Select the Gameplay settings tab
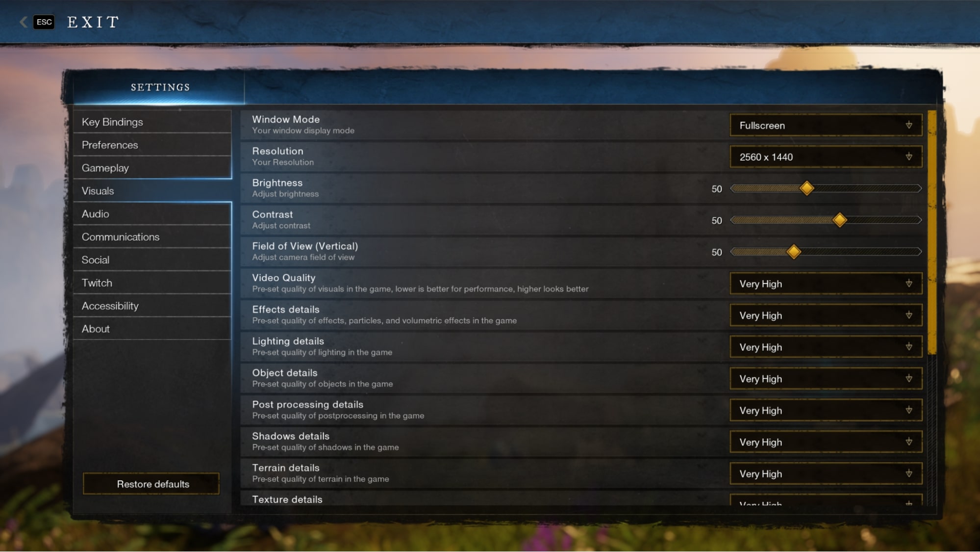980x552 pixels. [x=104, y=167]
